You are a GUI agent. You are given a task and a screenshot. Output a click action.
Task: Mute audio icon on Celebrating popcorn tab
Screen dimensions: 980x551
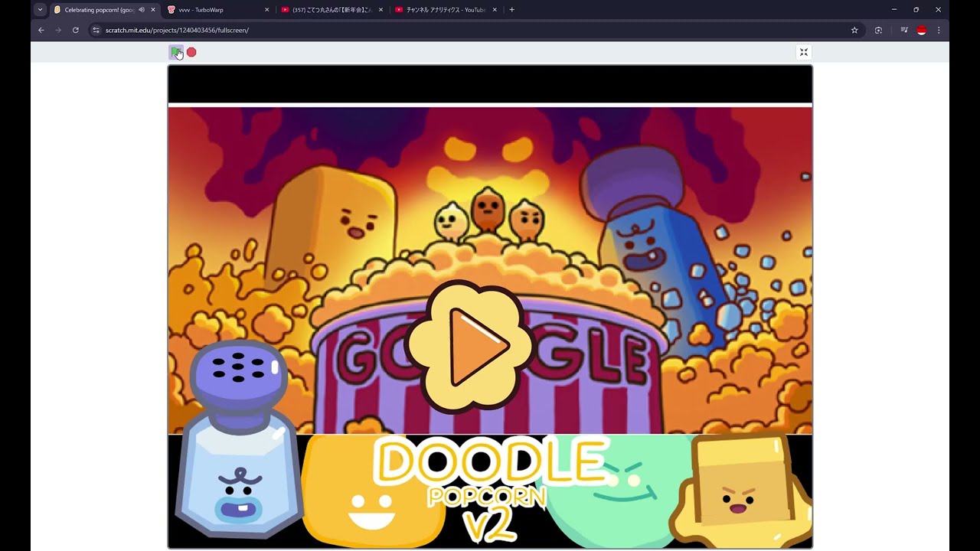click(x=142, y=10)
